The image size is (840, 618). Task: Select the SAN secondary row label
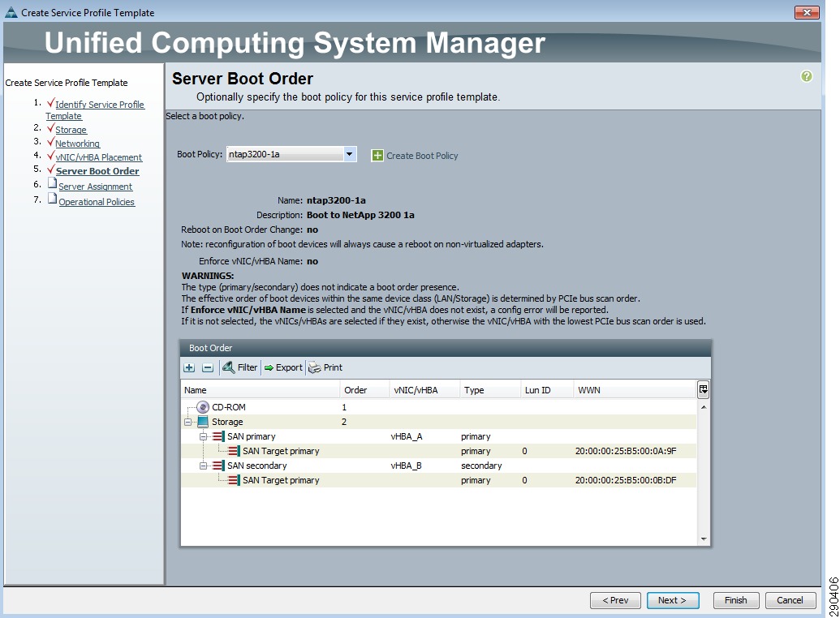click(257, 466)
